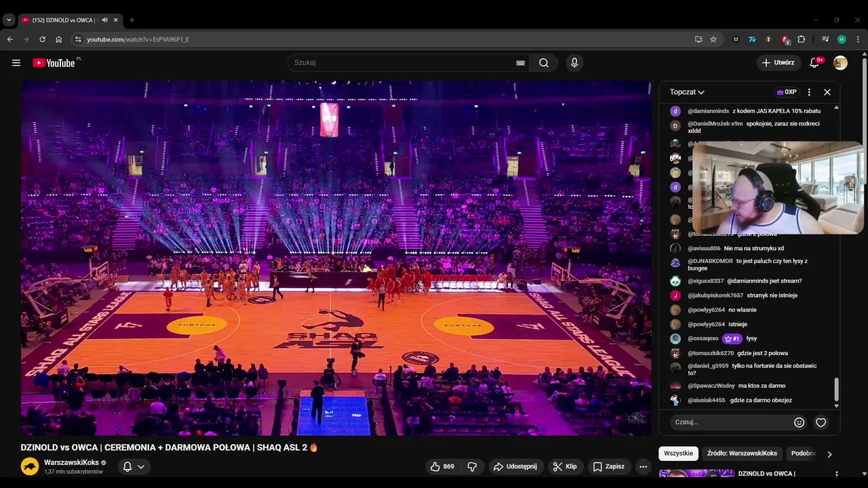Show more filter chips with right arrow
The image size is (868, 488).
[x=829, y=454]
